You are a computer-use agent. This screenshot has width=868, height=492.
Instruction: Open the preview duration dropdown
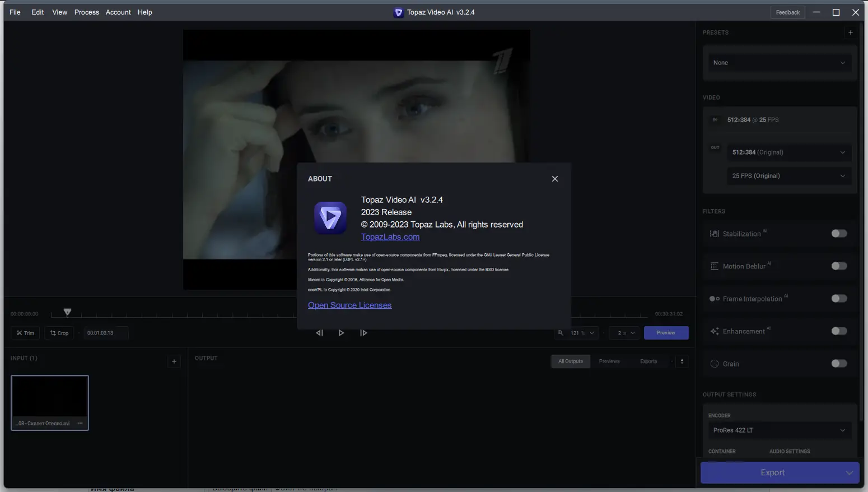(624, 333)
